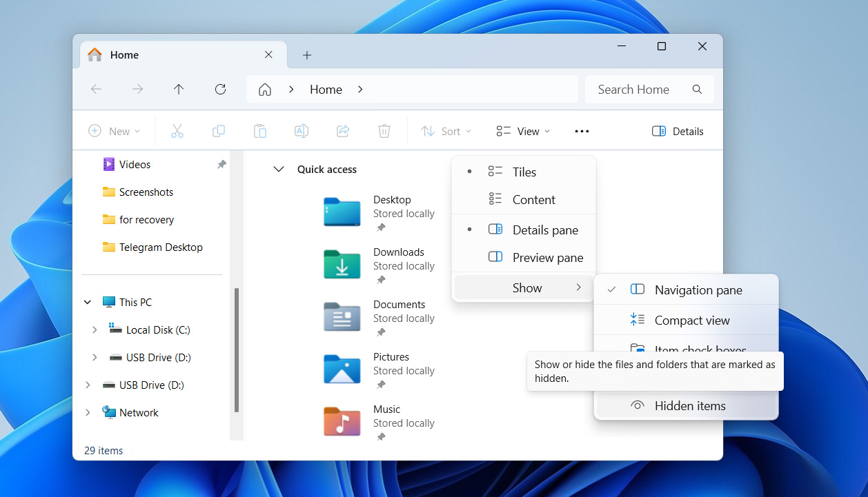Viewport: 868px width, 497px height.
Task: Expand Local Disk (C:) tree node
Action: click(95, 330)
